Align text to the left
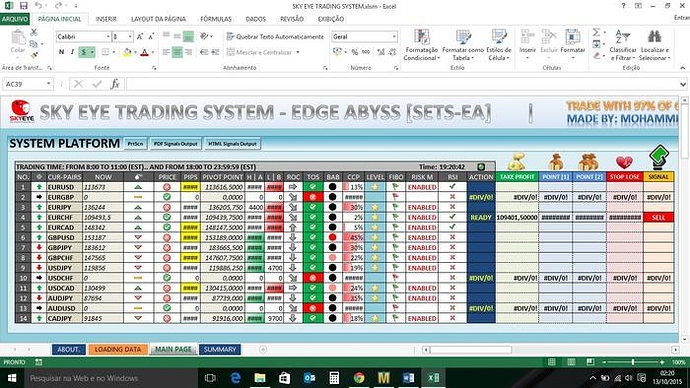Image resolution: width=690 pixels, height=388 pixels. click(166, 52)
